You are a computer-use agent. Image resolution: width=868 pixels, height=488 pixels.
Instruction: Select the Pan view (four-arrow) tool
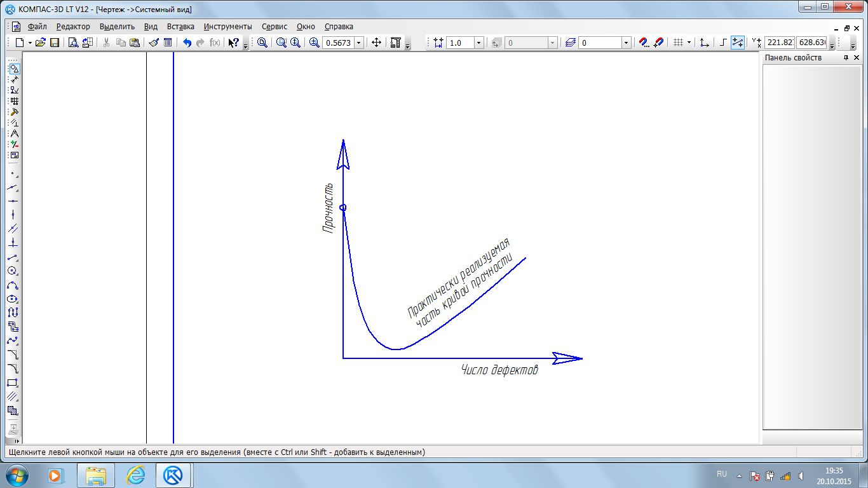click(376, 43)
